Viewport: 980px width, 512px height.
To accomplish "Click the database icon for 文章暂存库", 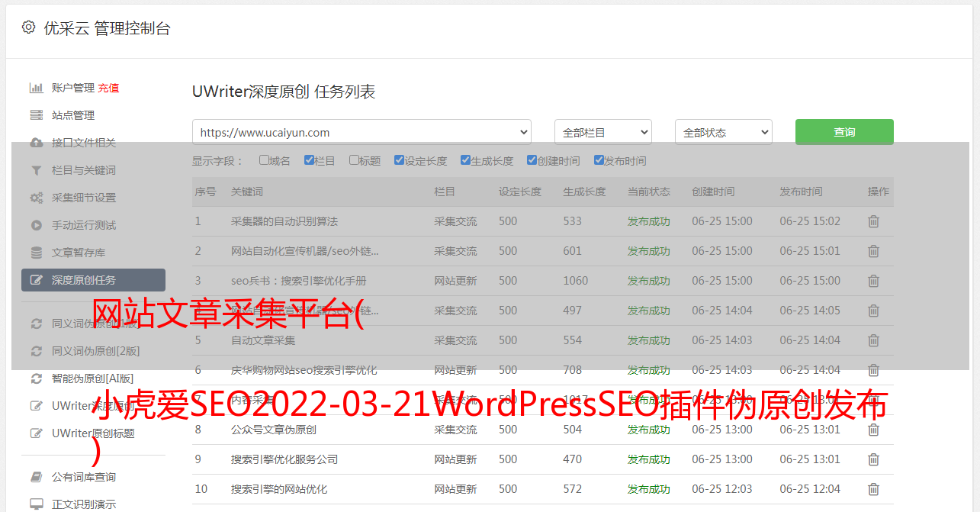I will tap(36, 253).
